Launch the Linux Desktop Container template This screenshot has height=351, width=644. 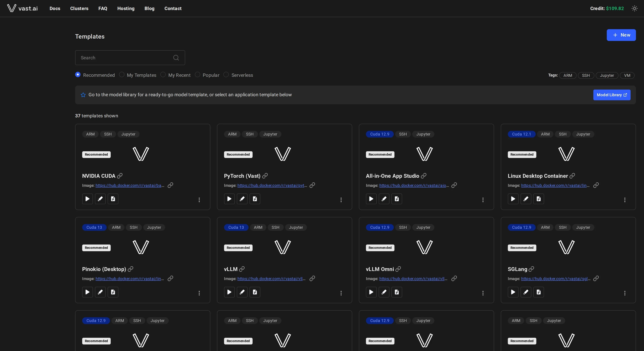tap(513, 199)
